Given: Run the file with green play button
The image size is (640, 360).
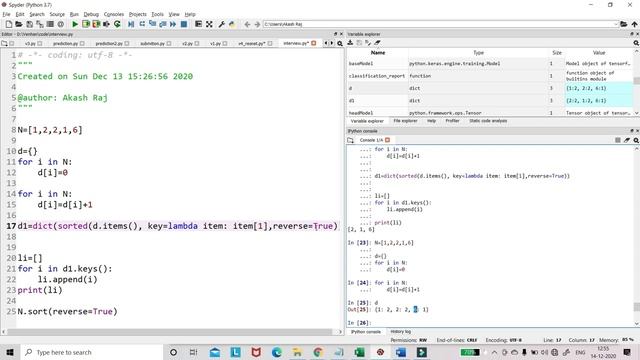Looking at the screenshot, I should [x=75, y=24].
